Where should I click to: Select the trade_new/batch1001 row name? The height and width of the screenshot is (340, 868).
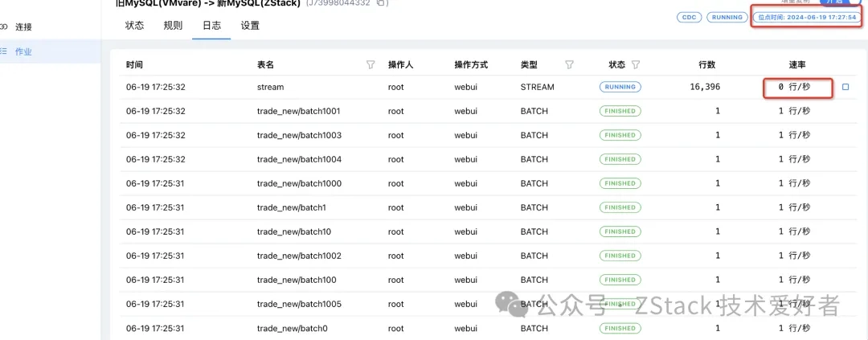click(299, 111)
